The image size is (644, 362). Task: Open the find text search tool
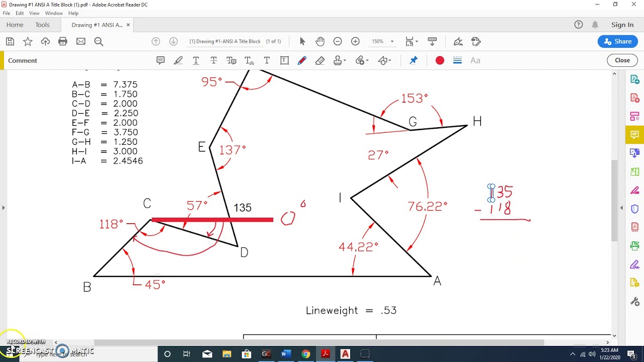tap(99, 41)
